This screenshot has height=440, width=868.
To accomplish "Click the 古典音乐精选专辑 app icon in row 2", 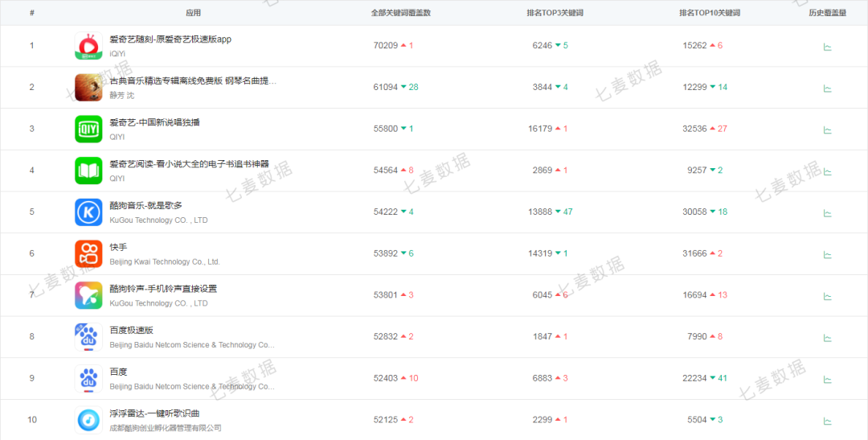I will coord(88,88).
